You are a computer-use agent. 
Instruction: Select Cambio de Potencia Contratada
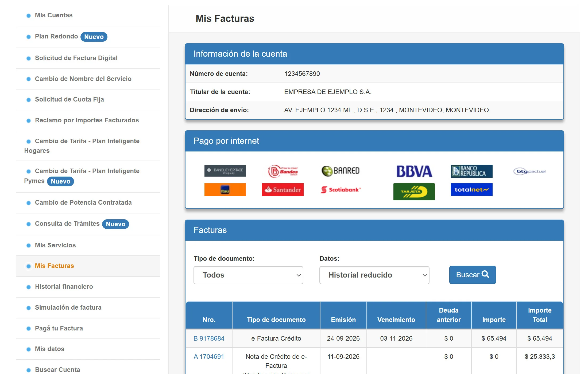click(83, 202)
